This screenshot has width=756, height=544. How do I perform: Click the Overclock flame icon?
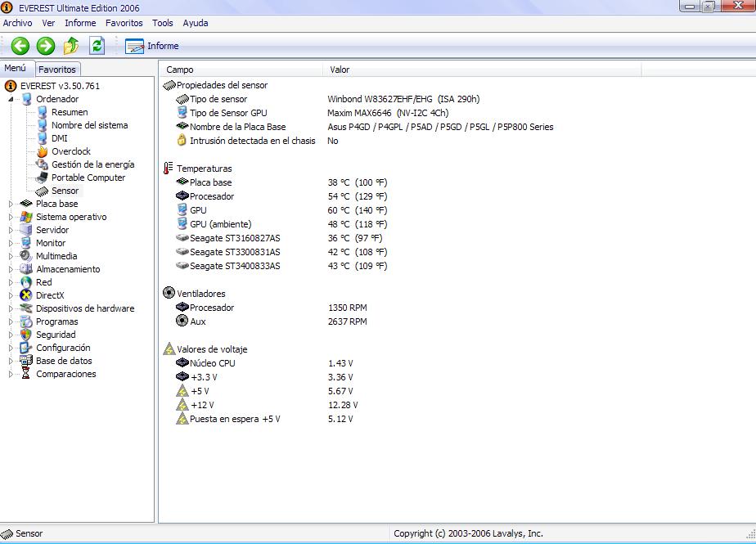tap(43, 151)
